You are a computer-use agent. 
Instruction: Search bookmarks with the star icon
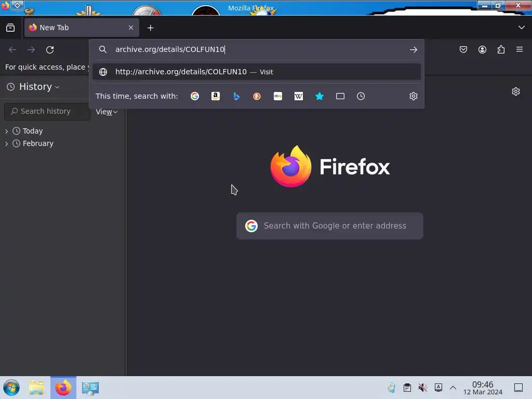320,96
